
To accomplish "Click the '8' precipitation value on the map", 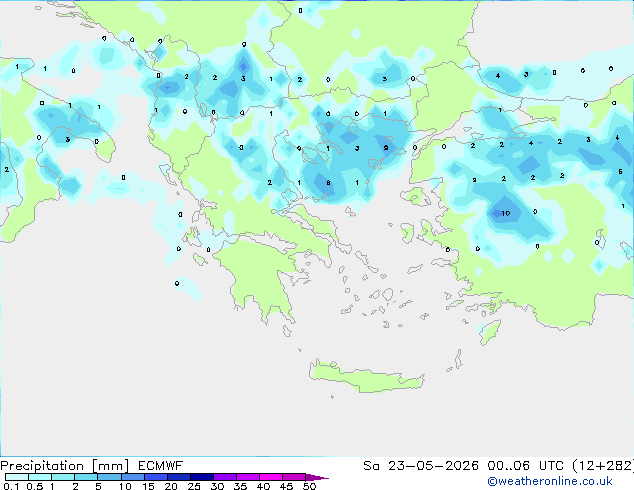I will click(328, 183).
